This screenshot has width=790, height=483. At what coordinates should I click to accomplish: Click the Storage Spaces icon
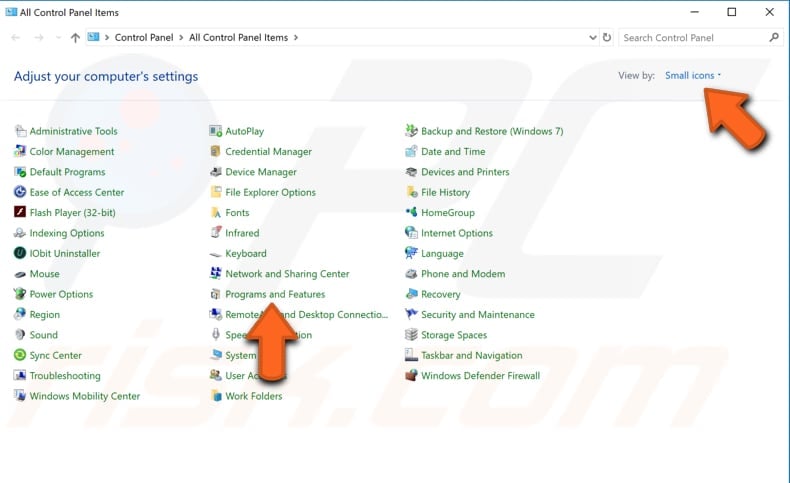[x=411, y=334]
